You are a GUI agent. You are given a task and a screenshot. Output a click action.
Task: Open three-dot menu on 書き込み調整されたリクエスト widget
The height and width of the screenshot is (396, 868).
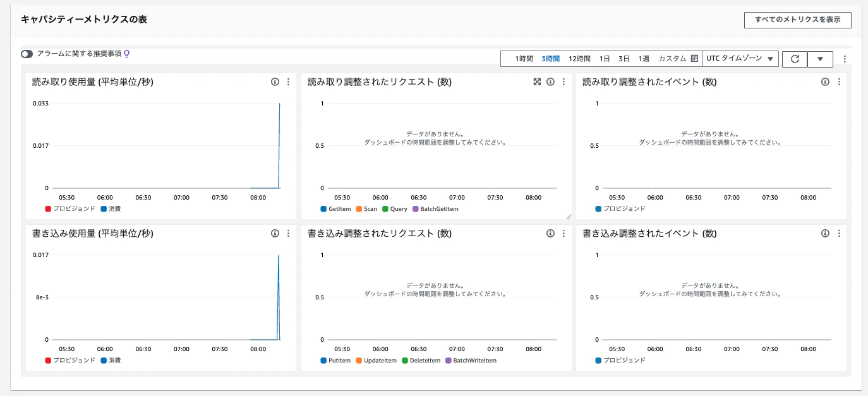[564, 233]
